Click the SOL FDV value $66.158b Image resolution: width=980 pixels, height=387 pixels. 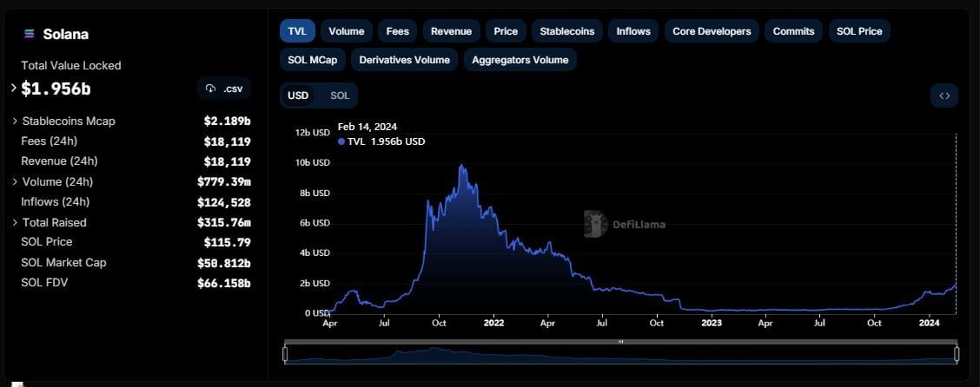224,284
